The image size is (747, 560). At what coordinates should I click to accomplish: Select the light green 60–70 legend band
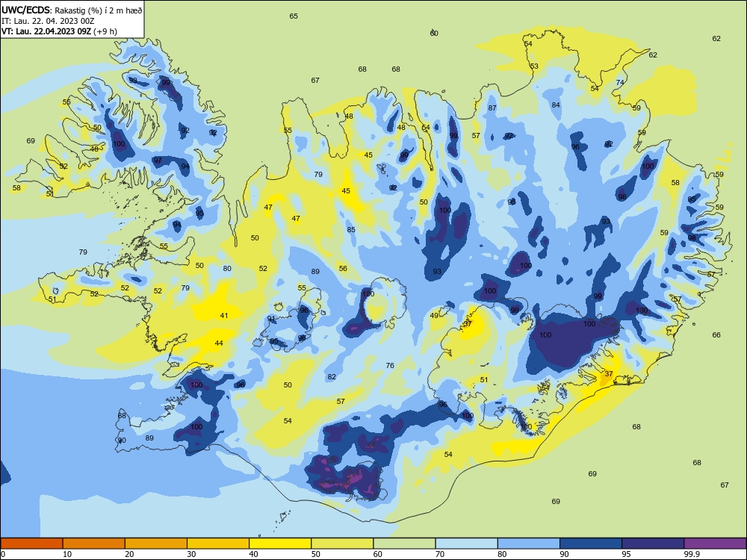pos(404,544)
